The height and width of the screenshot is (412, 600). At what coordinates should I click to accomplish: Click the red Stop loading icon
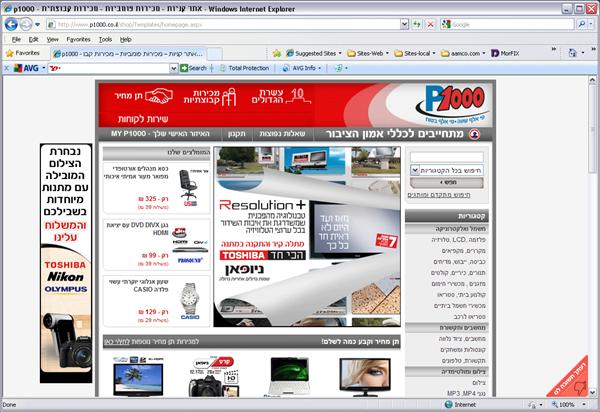430,24
